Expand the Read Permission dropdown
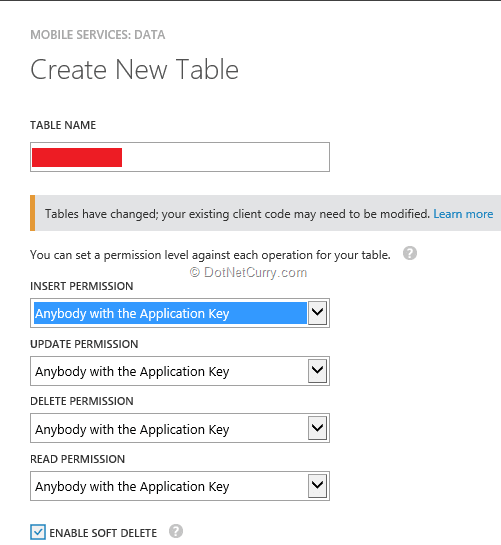 tap(180, 486)
